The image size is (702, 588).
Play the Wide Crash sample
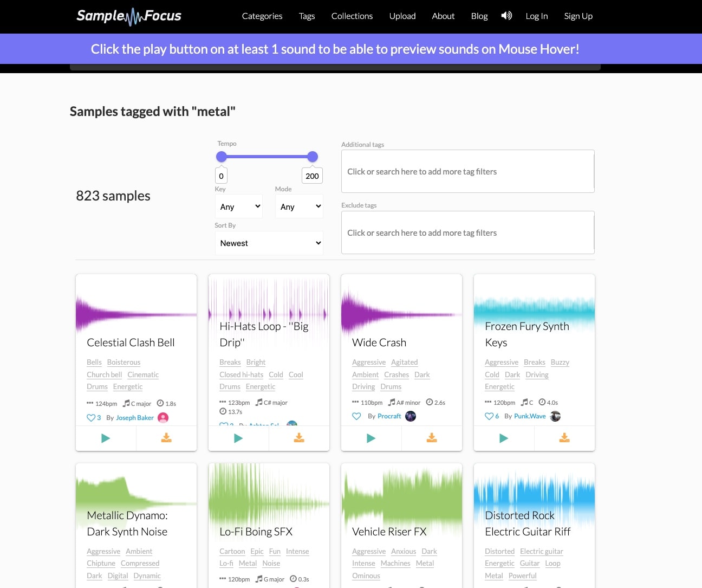point(371,438)
